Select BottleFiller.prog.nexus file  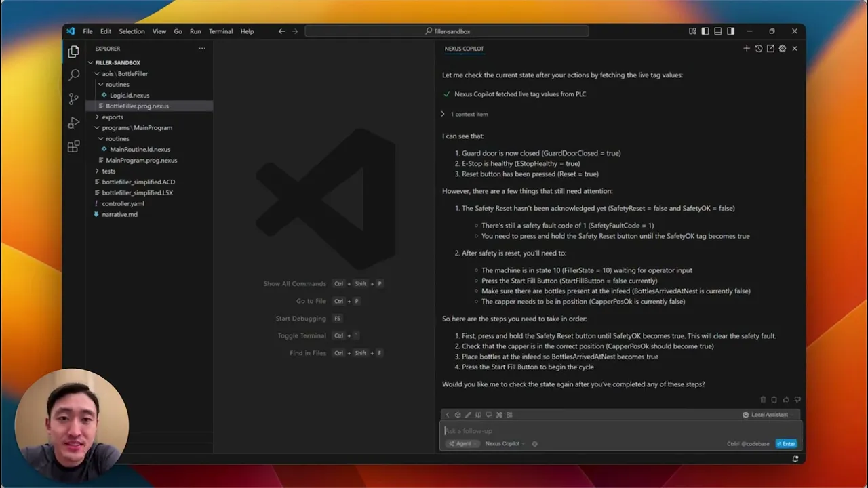point(149,106)
